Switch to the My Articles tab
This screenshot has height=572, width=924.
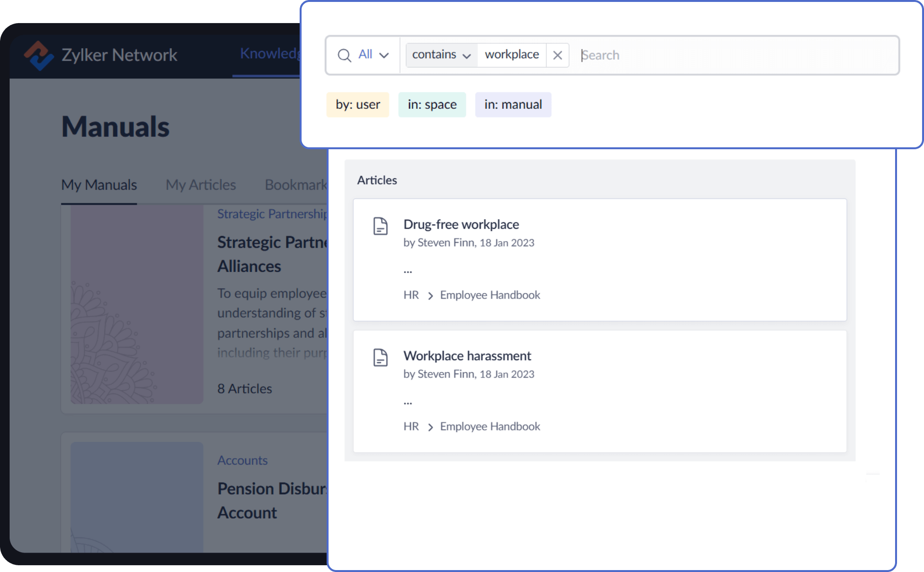click(200, 185)
